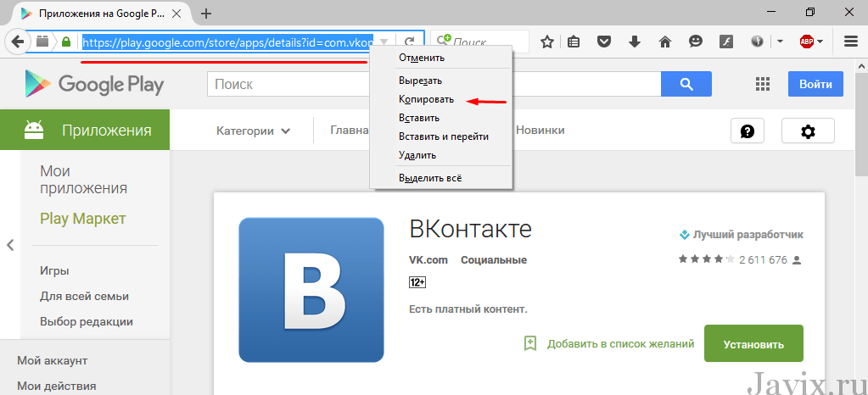The width and height of the screenshot is (868, 395).
Task: Click the browser Поиск search box
Action: click(x=479, y=42)
